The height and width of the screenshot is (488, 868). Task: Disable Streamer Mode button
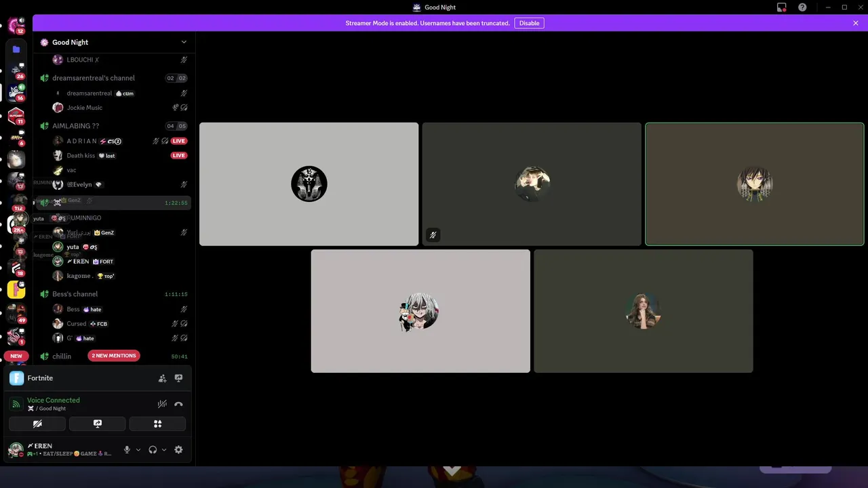point(529,23)
